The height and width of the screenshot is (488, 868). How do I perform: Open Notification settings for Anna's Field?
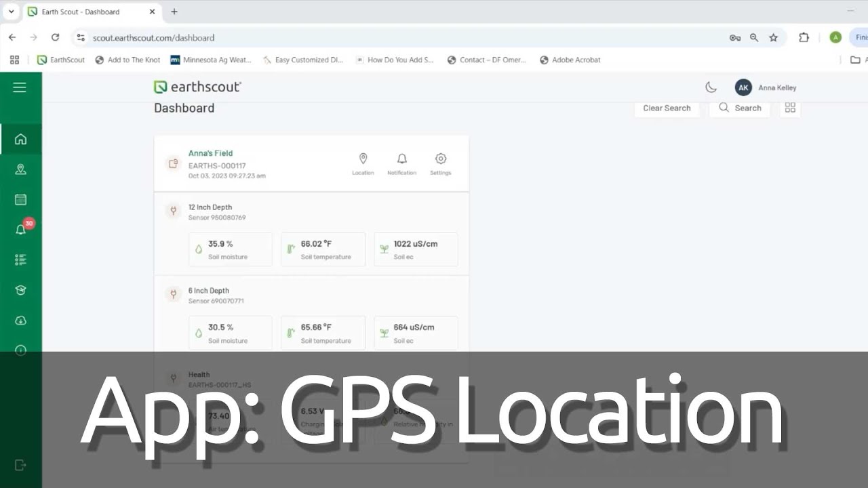coord(401,163)
